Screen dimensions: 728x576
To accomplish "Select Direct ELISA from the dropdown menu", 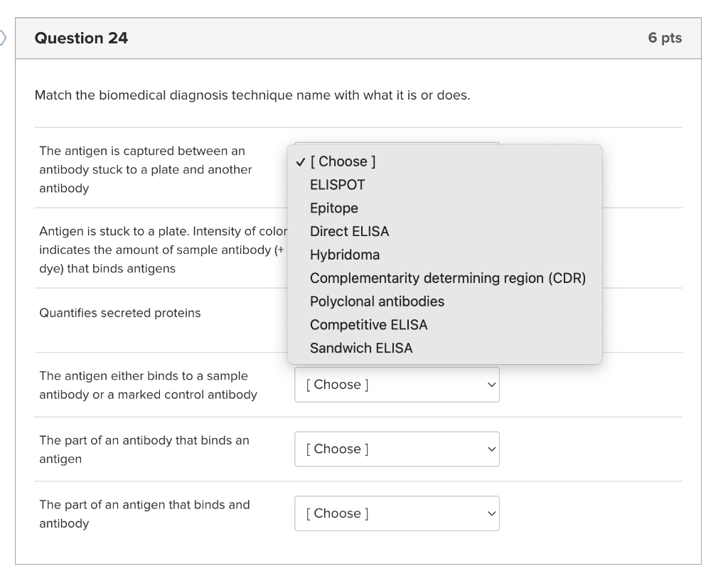I will (x=350, y=231).
